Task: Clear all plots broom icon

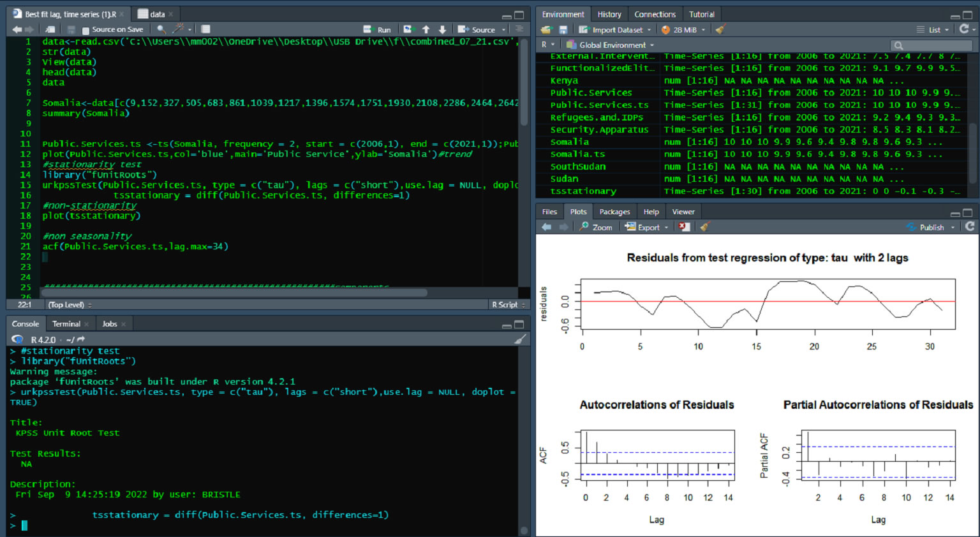Action: pos(705,227)
